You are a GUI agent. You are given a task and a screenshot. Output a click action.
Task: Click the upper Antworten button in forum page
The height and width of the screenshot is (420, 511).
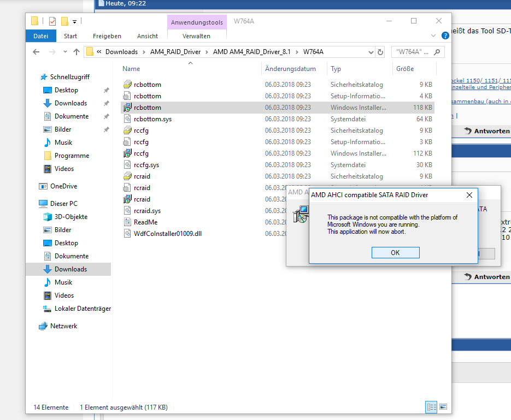[x=487, y=131]
